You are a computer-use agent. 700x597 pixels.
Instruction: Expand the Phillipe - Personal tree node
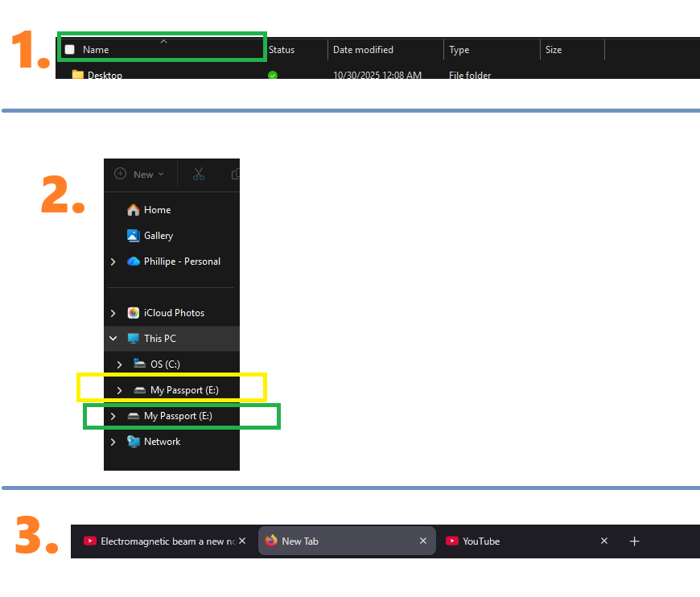point(113,261)
